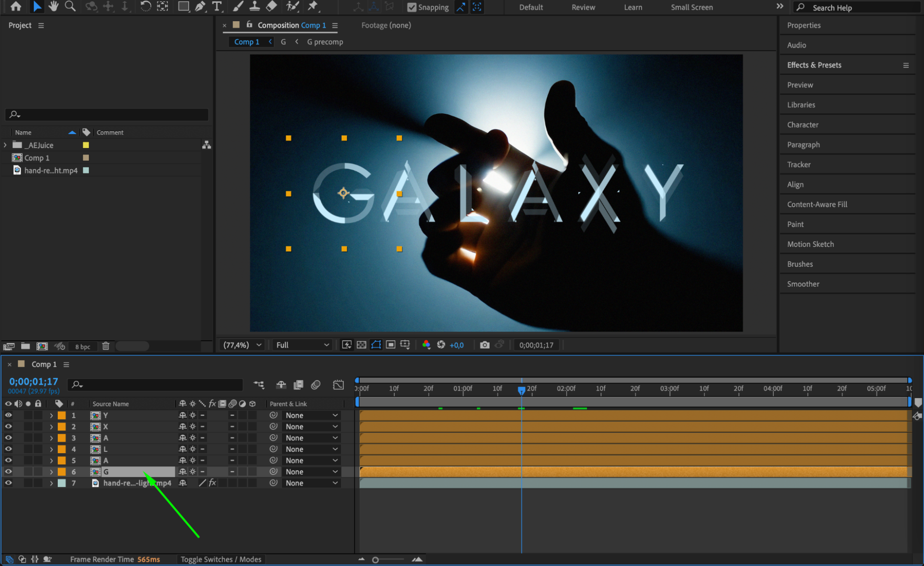This screenshot has height=566, width=924.
Task: Delete selected item with trash icon
Action: (105, 346)
